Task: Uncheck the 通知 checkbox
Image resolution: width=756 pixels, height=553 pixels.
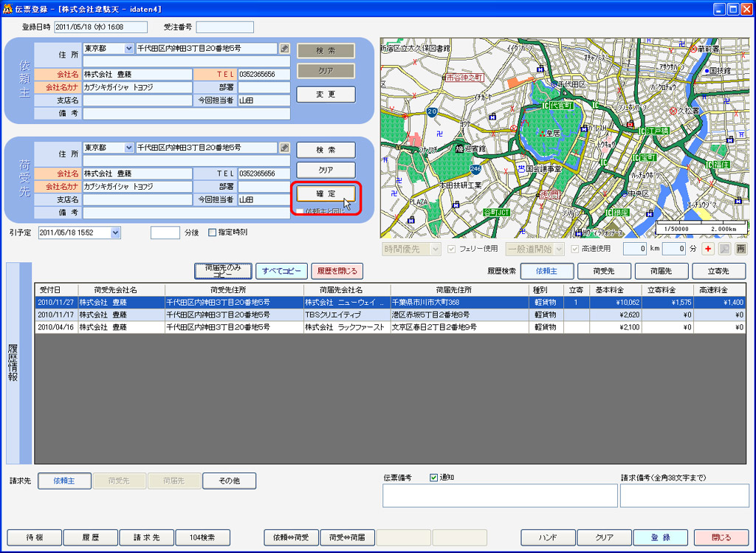Action: point(433,477)
